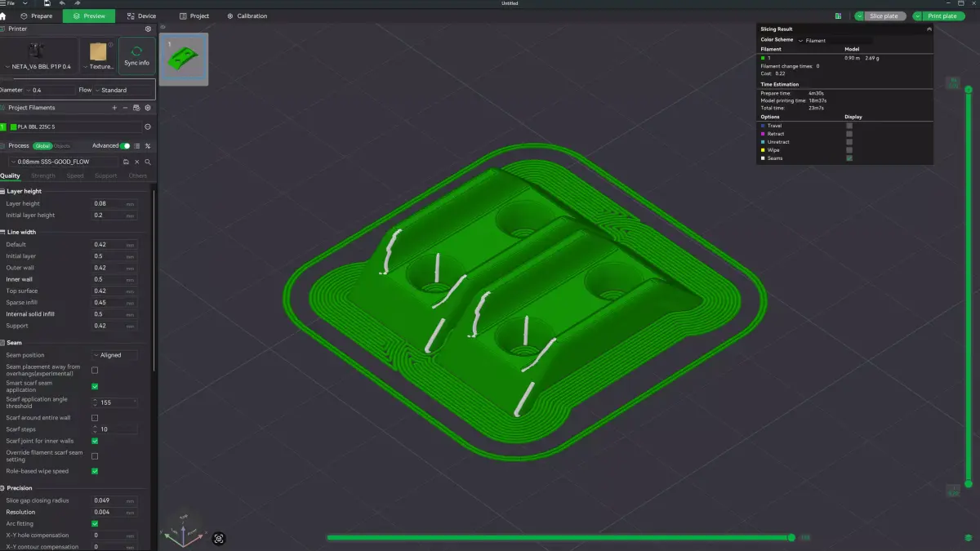Check Override filament scarf seam setting
Screen dimensions: 980x551
tap(95, 456)
